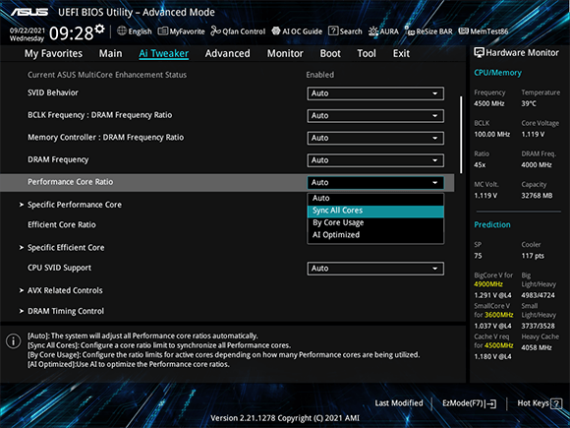Go to the Exit tab
This screenshot has width=570, height=428.
401,53
